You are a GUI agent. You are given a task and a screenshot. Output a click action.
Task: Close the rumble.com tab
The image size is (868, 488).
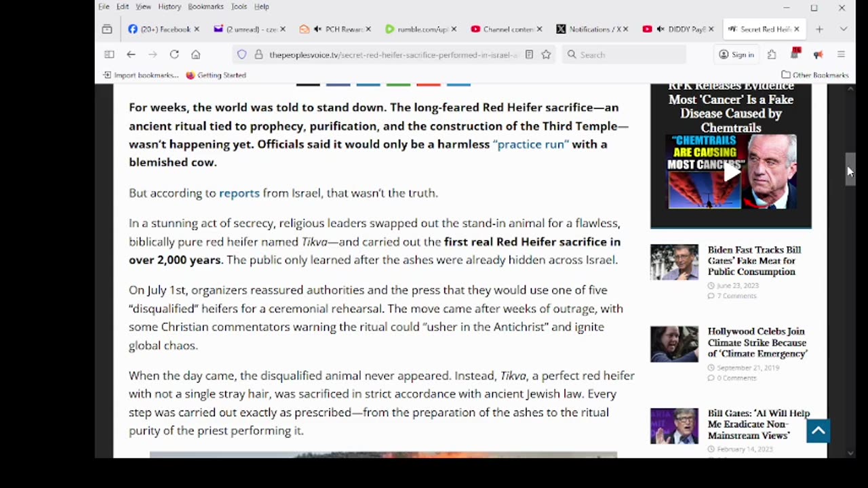click(x=454, y=29)
